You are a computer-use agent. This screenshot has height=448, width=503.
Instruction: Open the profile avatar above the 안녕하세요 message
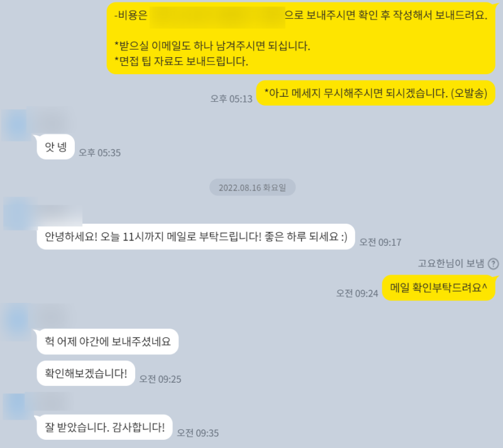[x=18, y=214]
